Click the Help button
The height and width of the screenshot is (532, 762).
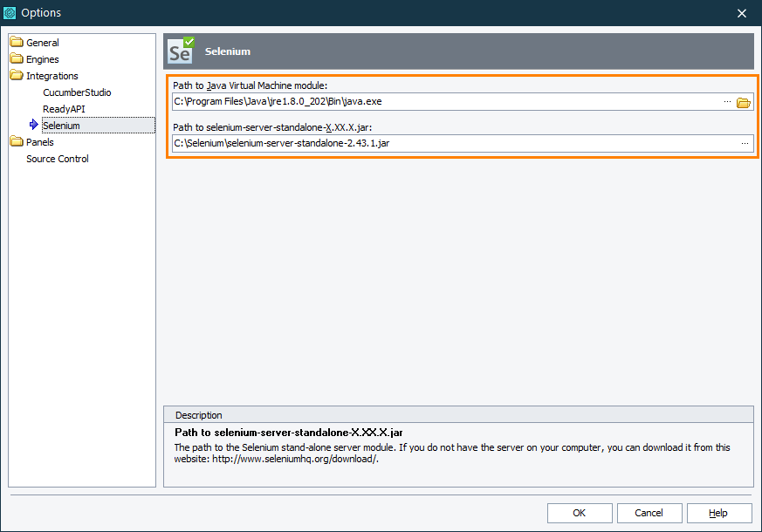pyautogui.click(x=718, y=513)
